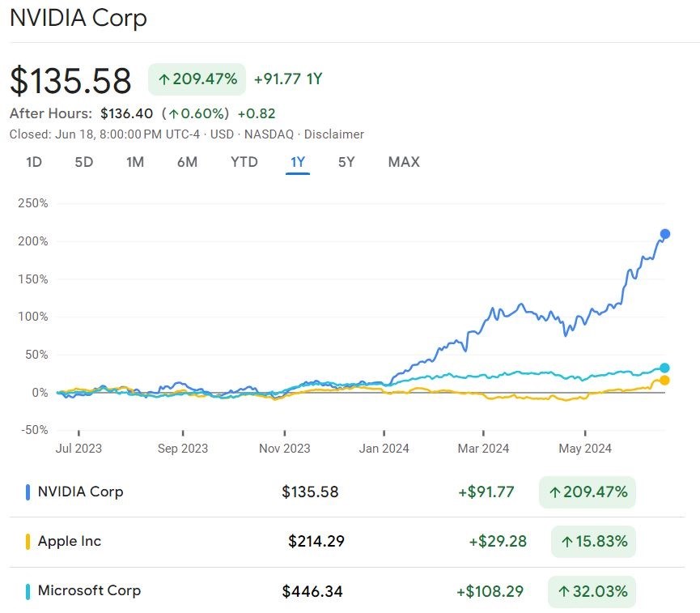Click the yellow color bar beside Apple Inc
700x613 pixels.
point(28,542)
